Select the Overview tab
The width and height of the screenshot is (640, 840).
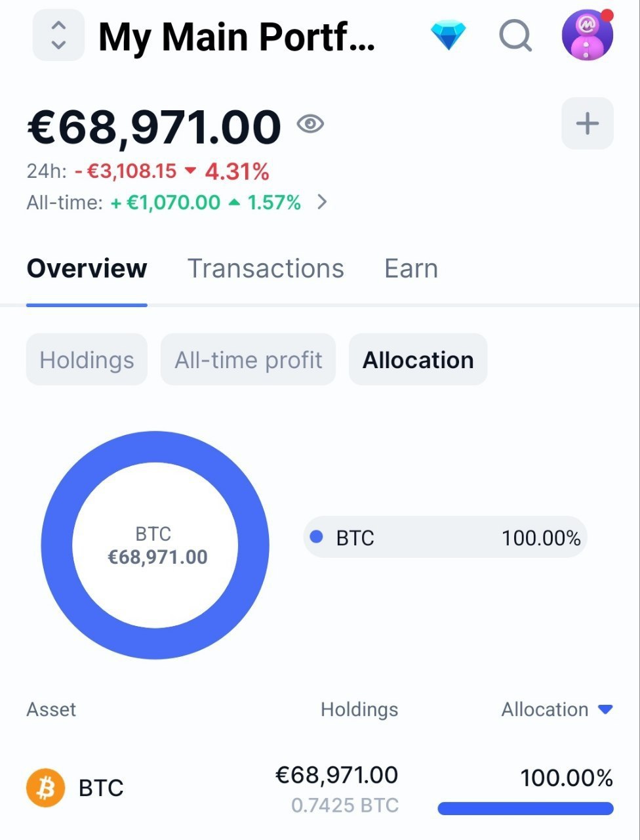tap(87, 268)
